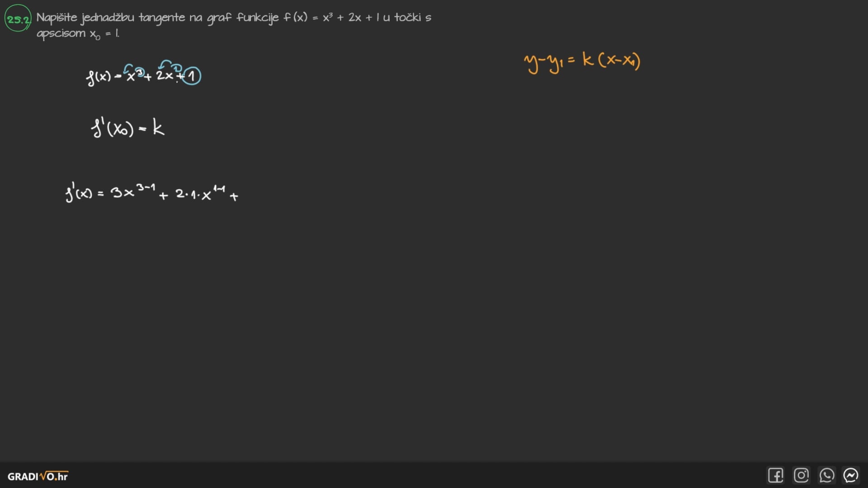Open the Facebook share icon

click(x=775, y=475)
